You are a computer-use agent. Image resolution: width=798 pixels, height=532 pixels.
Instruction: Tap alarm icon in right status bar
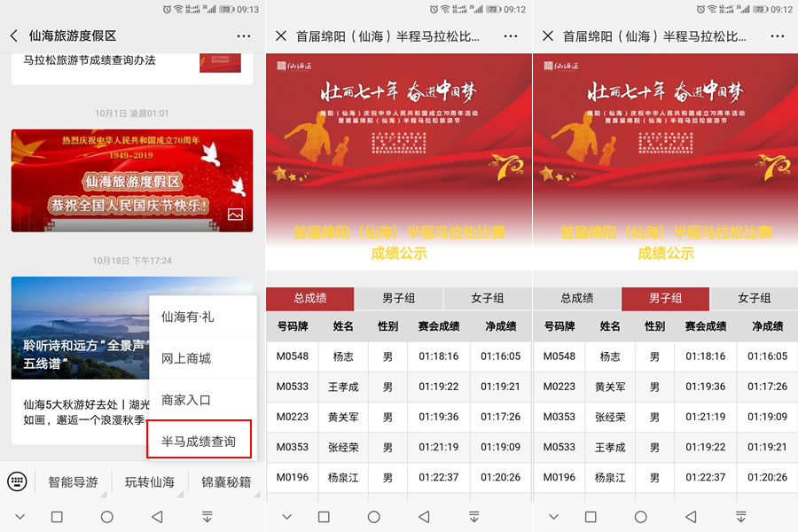pyautogui.click(x=700, y=9)
